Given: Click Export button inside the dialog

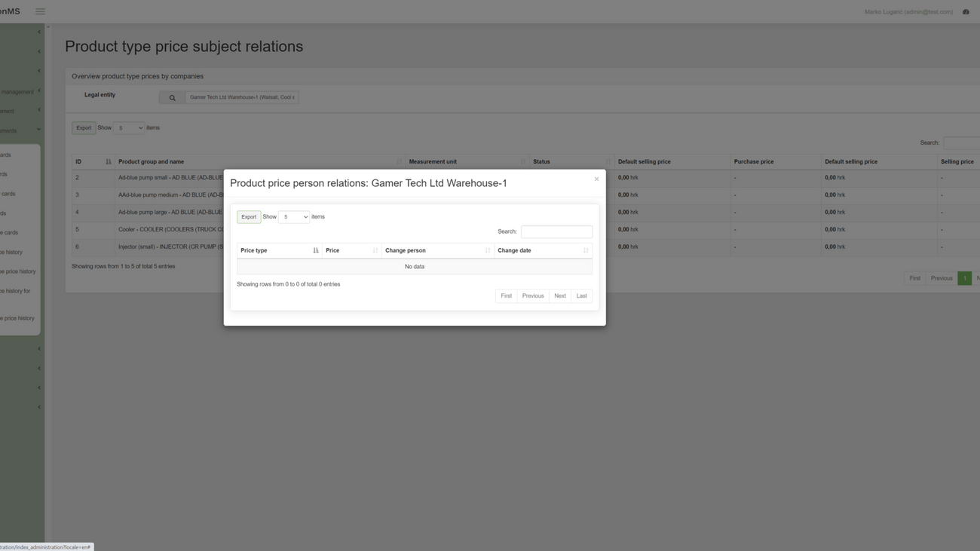Looking at the screenshot, I should pos(249,217).
